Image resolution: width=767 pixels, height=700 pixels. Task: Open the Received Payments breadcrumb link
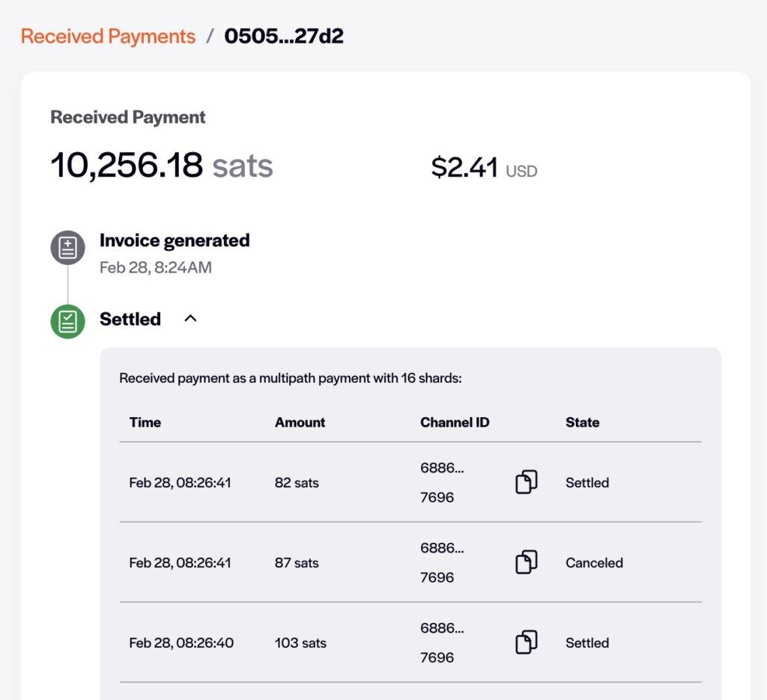tap(108, 36)
